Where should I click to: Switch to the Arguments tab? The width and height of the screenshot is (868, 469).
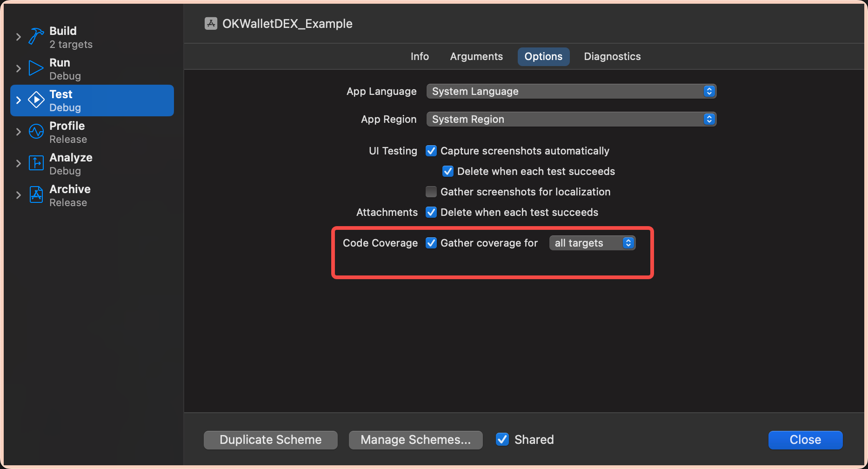click(x=476, y=56)
